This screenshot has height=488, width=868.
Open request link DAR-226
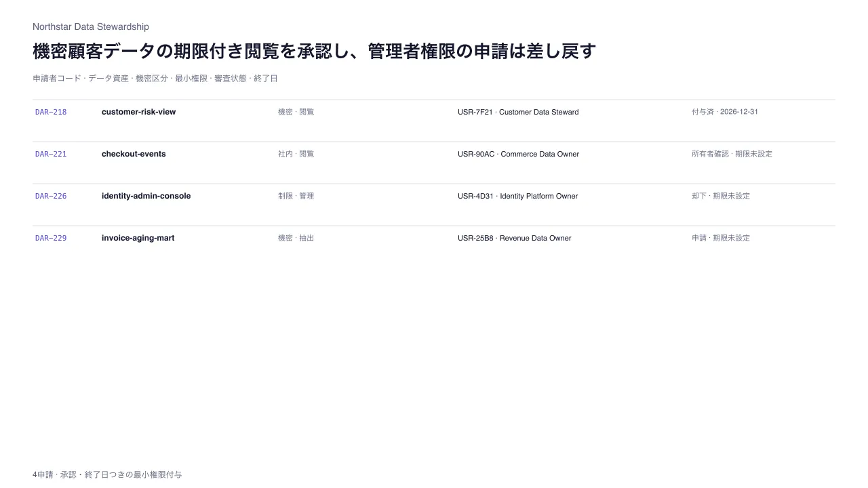[x=51, y=196]
